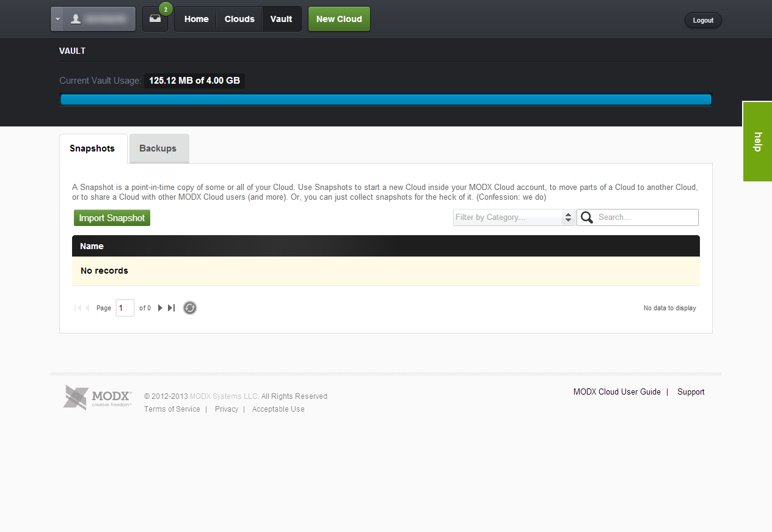Open the Acceptable Use link
Image resolution: width=772 pixels, height=532 pixels.
279,409
